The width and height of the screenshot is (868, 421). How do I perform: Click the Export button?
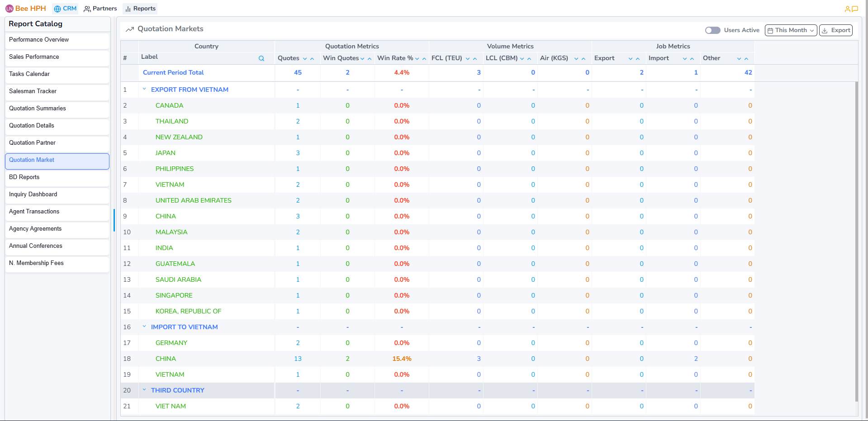835,30
